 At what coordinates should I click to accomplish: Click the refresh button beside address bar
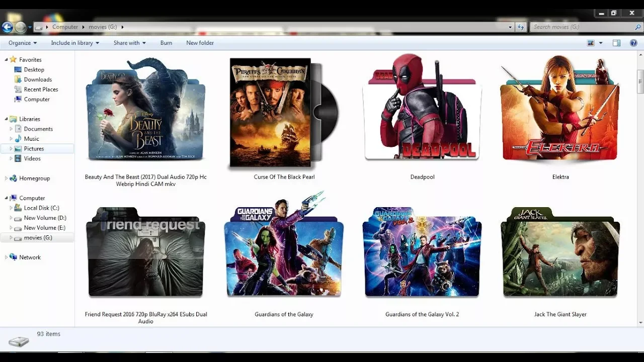pos(521,27)
